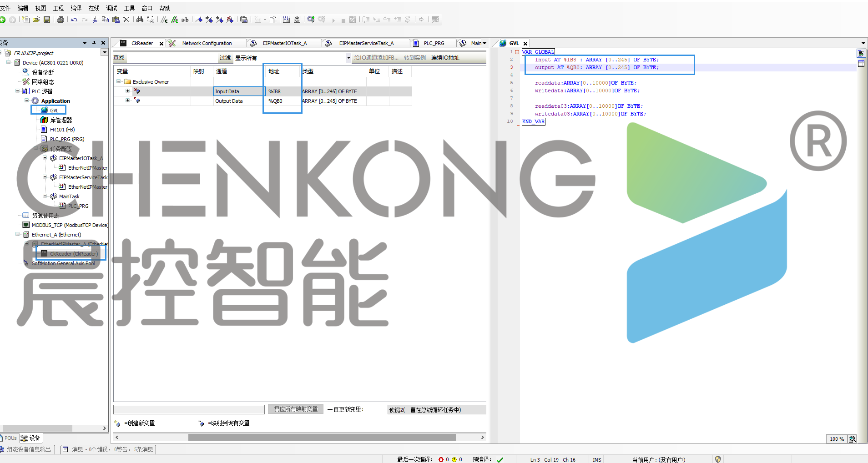The height and width of the screenshot is (463, 868).
Task: Click the lower icon on GVL editor's right edge
Action: tap(861, 64)
